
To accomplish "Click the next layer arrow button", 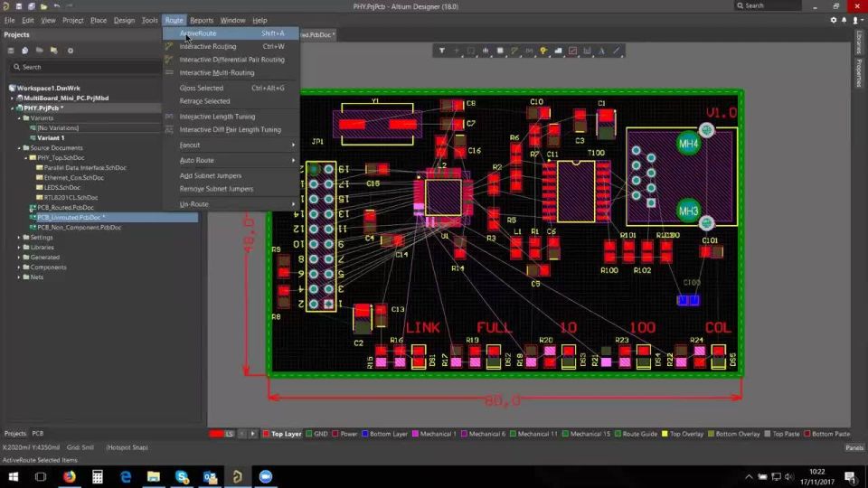I will point(253,434).
